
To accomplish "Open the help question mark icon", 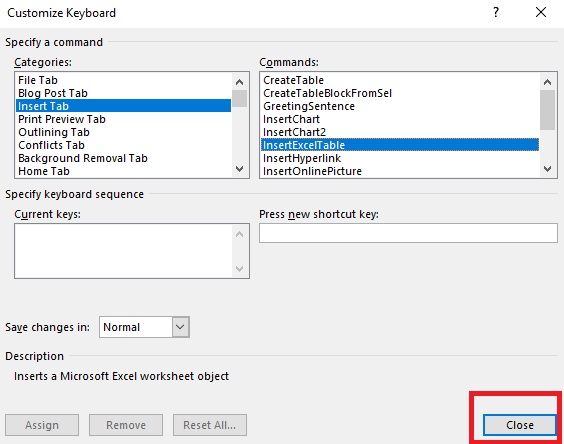I will 496,13.
